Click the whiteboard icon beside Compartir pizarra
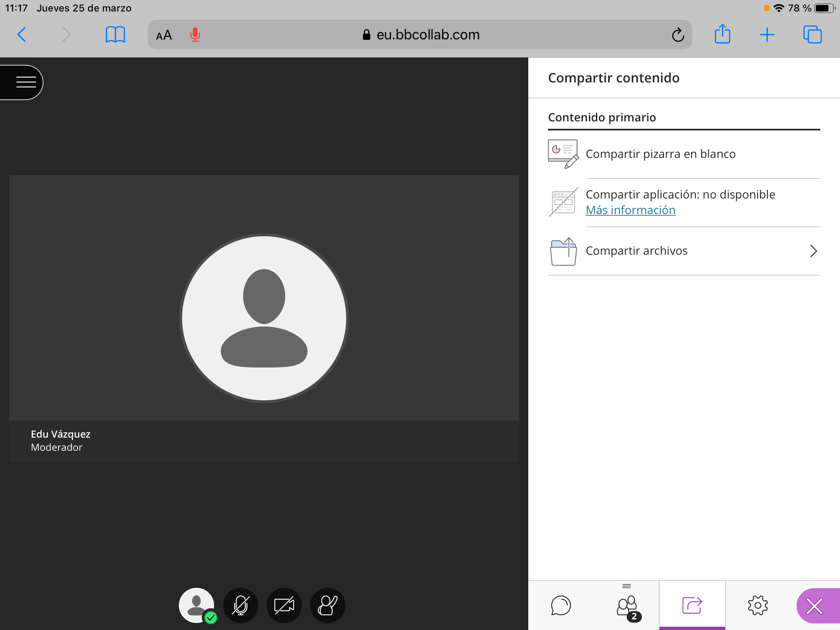Screen dimensions: 840x630 pyautogui.click(x=564, y=154)
